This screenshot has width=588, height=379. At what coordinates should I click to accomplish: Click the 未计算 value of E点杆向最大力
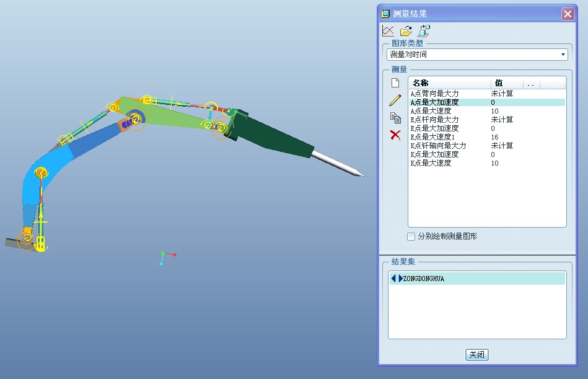coord(502,120)
